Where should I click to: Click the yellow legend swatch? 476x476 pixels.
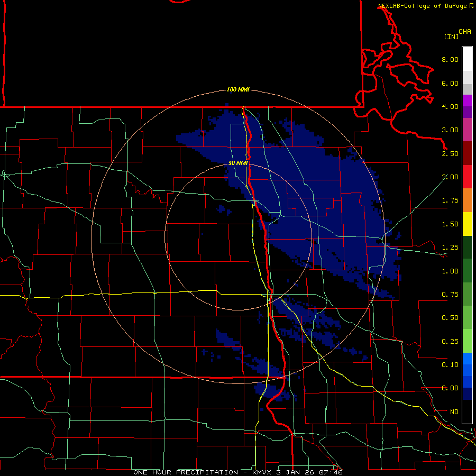pyautogui.click(x=467, y=224)
